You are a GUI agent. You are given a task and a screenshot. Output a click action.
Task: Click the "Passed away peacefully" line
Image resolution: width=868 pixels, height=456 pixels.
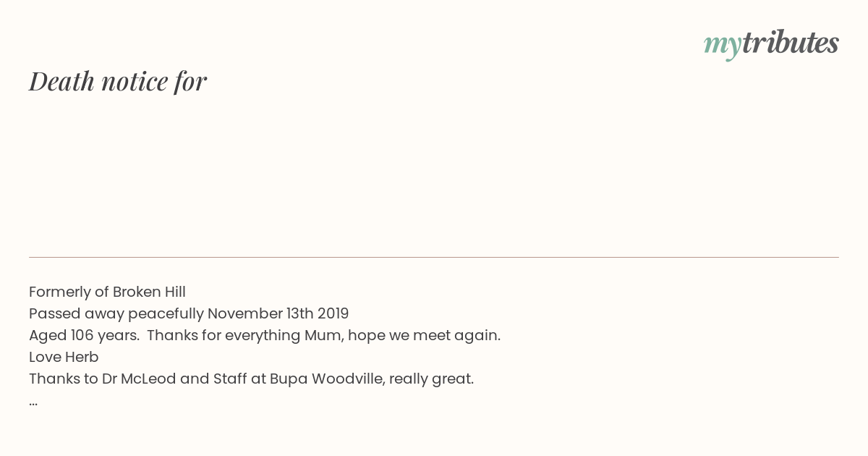pyautogui.click(x=189, y=313)
